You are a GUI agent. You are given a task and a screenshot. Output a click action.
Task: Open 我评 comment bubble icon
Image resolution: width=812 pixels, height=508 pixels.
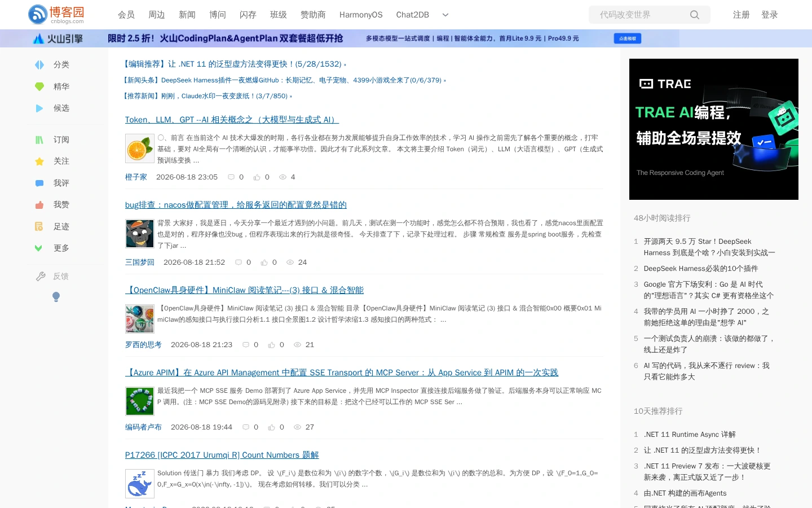pyautogui.click(x=39, y=183)
